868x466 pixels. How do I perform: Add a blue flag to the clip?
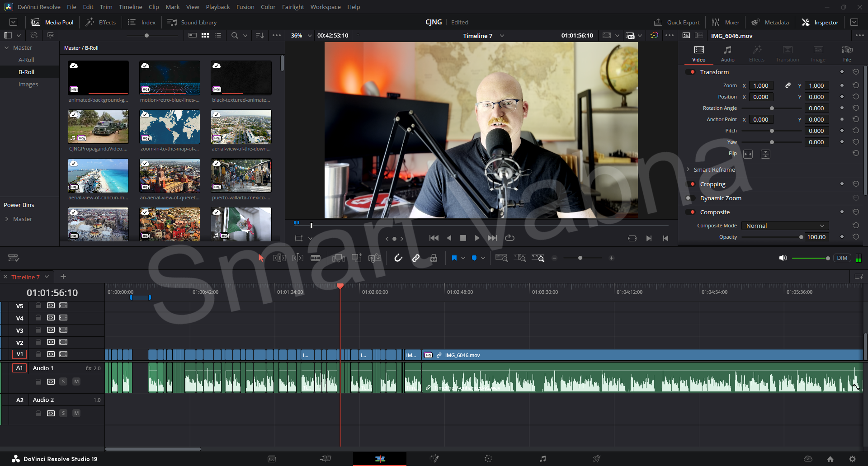click(x=454, y=258)
